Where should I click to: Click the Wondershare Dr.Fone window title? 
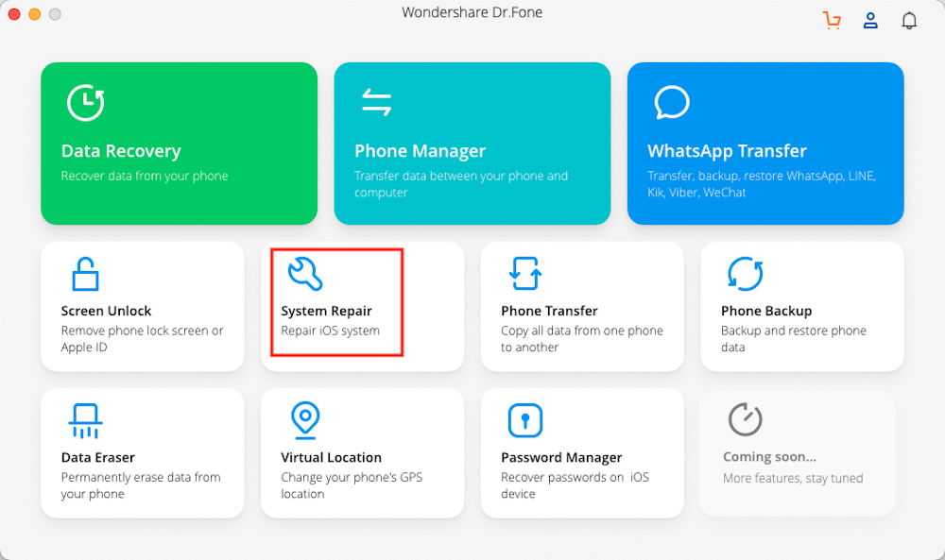[472, 12]
